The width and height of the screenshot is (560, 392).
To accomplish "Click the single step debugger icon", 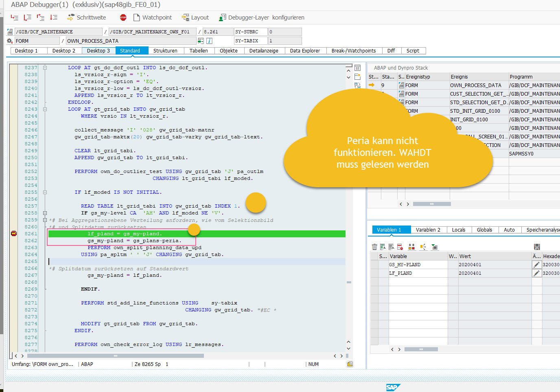I will click(14, 18).
